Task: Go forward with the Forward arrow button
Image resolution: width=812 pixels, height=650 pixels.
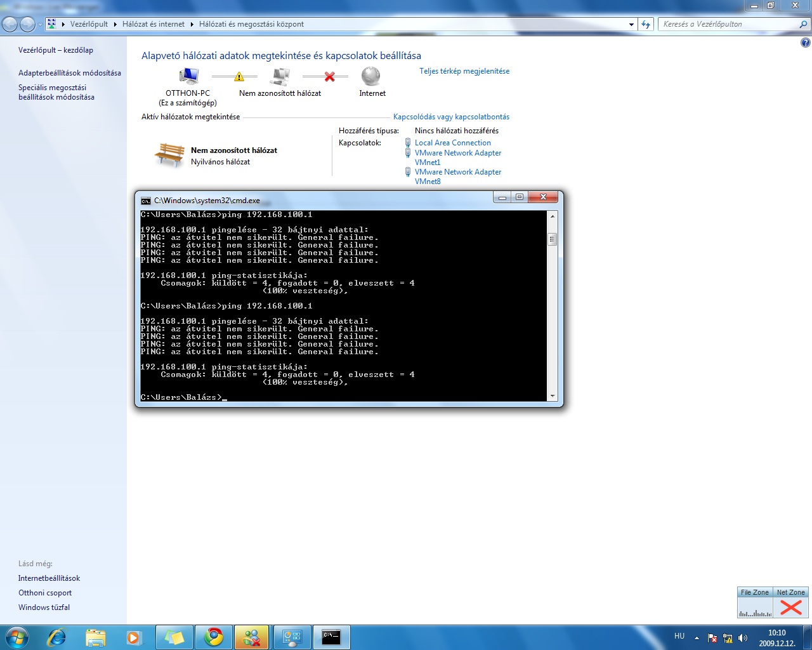Action: tap(27, 24)
